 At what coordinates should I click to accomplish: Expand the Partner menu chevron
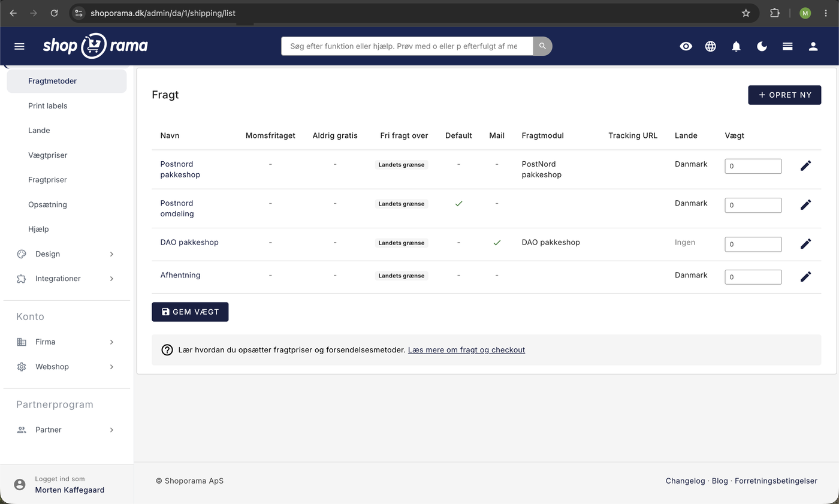111,430
